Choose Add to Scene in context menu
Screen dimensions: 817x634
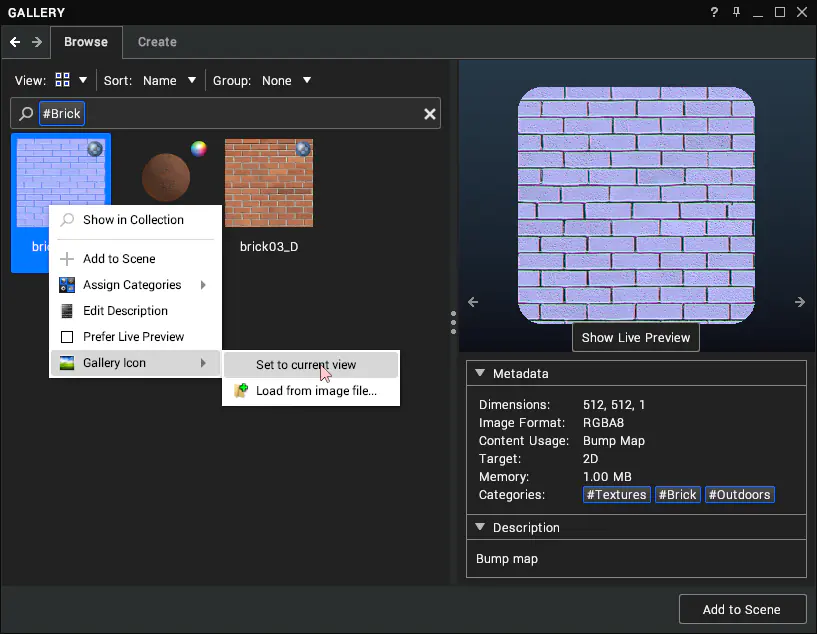click(x=135, y=258)
